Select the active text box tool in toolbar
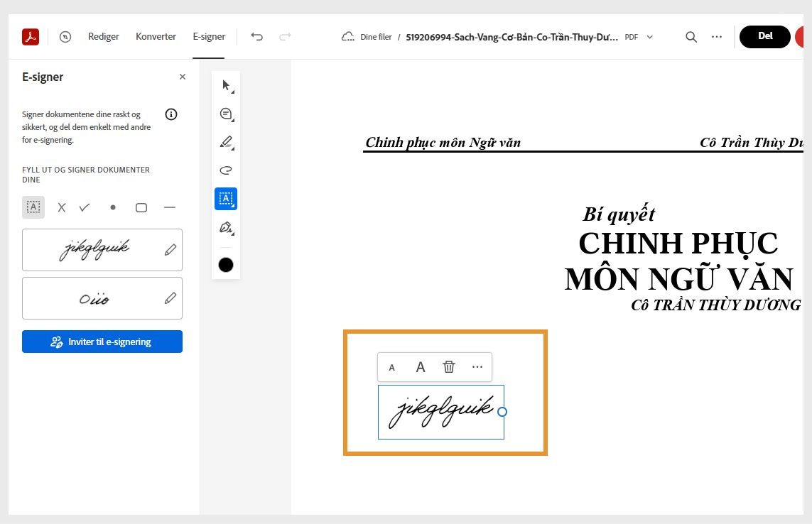The height and width of the screenshot is (524, 812). (226, 199)
